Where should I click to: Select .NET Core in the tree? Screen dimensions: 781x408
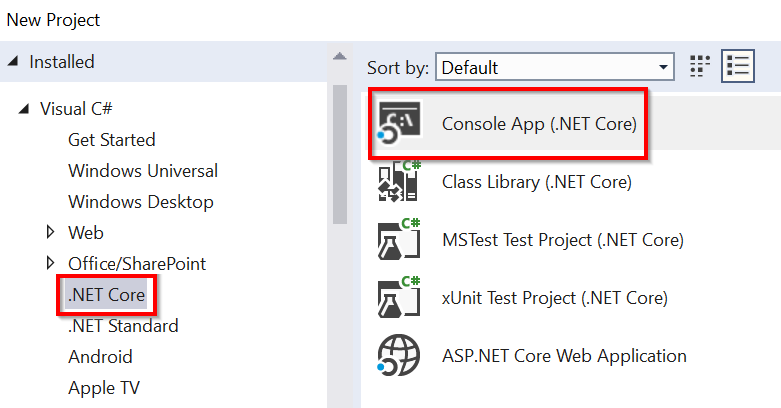click(x=106, y=295)
